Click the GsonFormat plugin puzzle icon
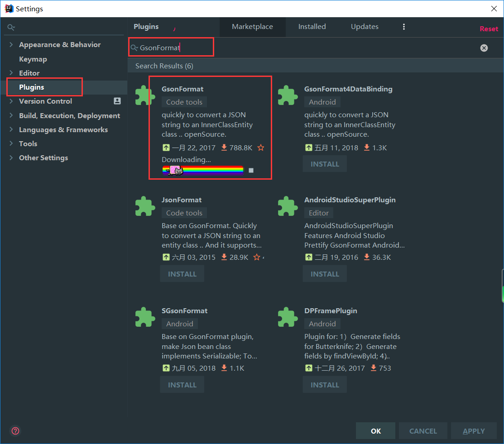Screen dimensions: 504x444 (x=145, y=95)
